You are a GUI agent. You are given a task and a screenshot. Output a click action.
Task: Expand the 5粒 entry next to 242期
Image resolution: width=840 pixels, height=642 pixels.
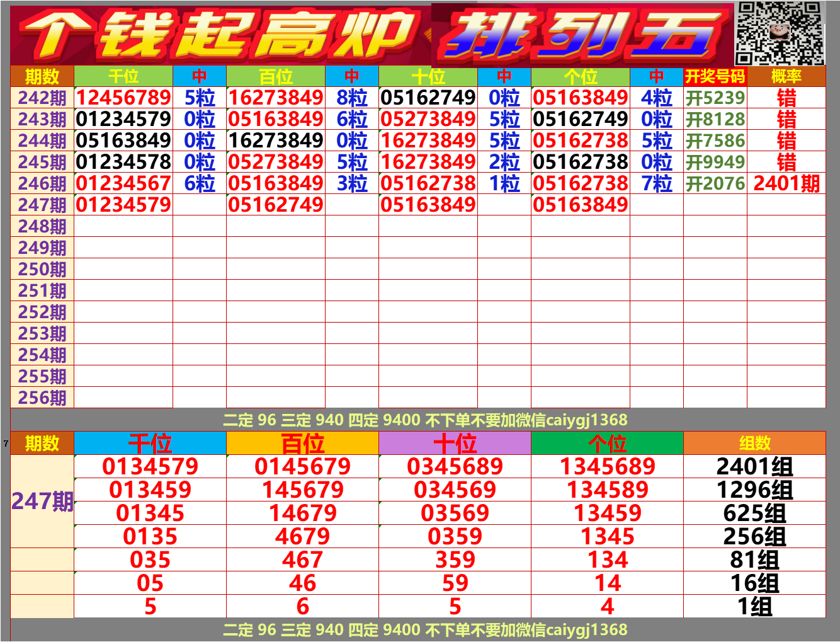(200, 98)
